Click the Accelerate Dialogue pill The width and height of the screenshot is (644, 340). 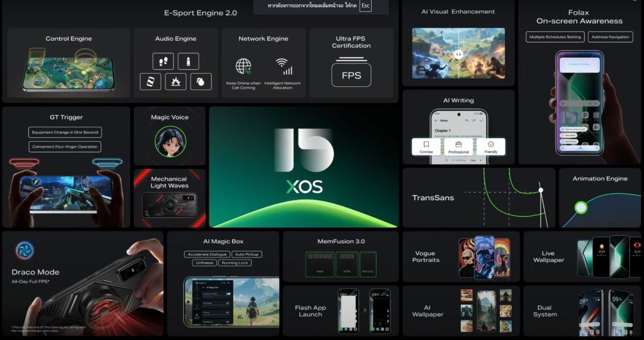pos(207,254)
